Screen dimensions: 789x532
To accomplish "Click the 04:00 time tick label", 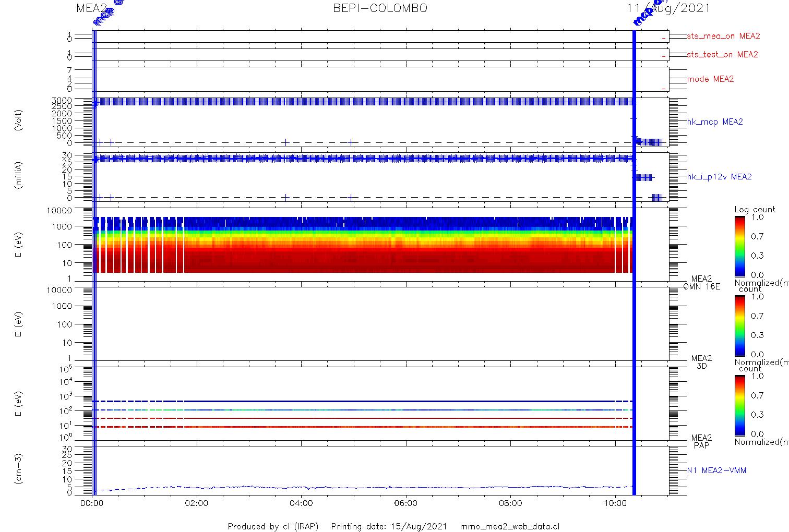I will [x=301, y=503].
